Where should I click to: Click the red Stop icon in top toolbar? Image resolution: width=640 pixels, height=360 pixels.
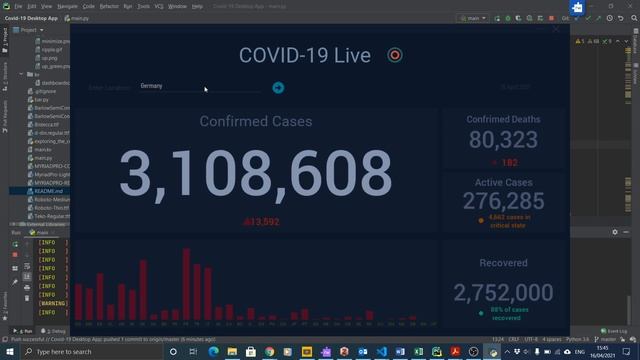pyautogui.click(x=551, y=18)
